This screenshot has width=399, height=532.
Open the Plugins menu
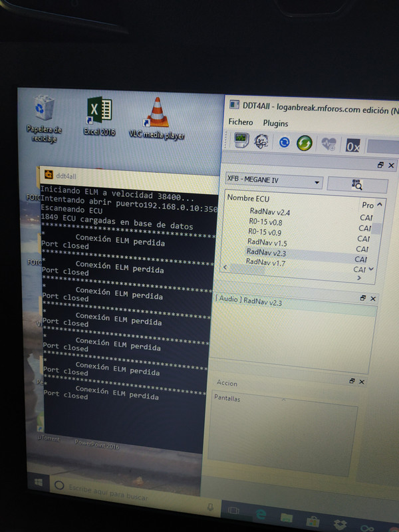275,124
